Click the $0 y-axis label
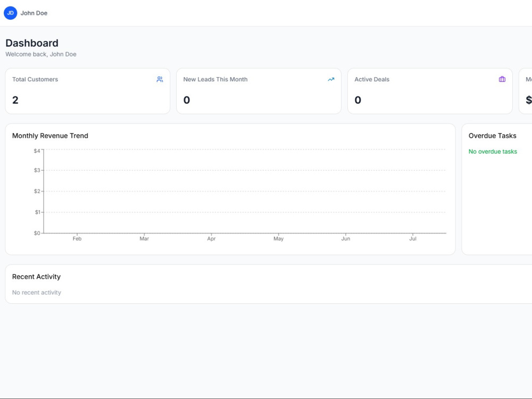This screenshot has width=532, height=399. pos(37,234)
